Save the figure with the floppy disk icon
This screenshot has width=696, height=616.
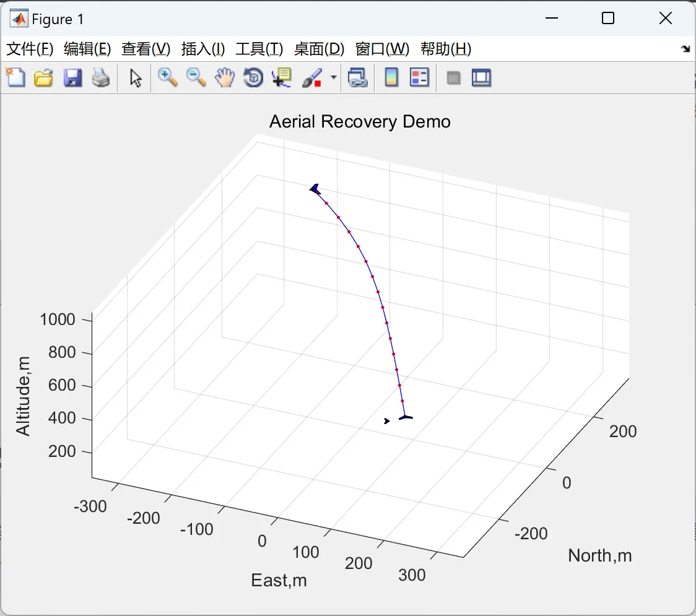(72, 77)
